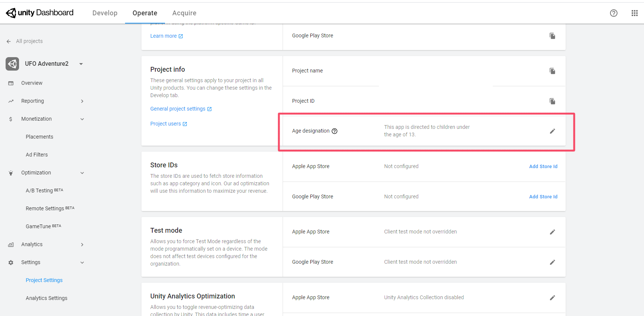The height and width of the screenshot is (316, 644).
Task: Click the Monetization sidebar label
Action: (x=37, y=119)
